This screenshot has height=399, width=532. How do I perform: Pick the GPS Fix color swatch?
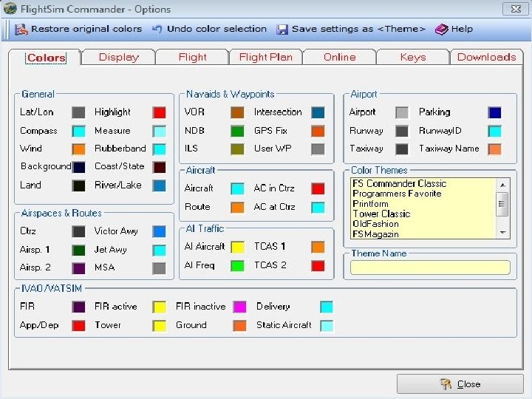(318, 132)
